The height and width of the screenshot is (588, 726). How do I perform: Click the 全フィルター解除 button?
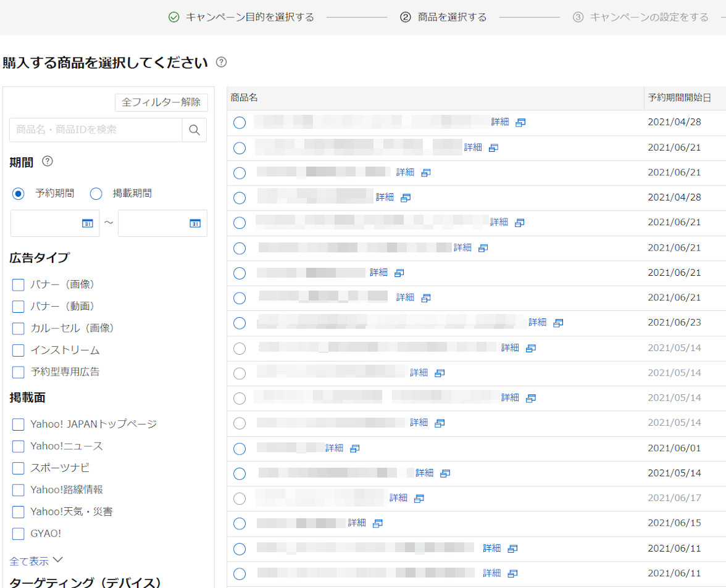(161, 102)
